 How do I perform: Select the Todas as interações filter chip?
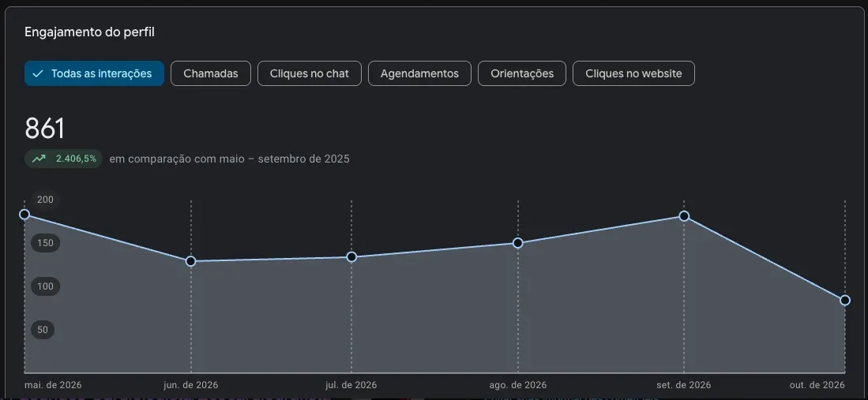coord(94,73)
